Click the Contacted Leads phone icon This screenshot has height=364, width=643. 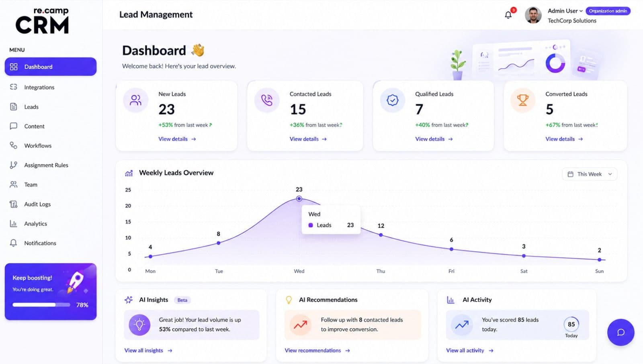click(x=267, y=100)
